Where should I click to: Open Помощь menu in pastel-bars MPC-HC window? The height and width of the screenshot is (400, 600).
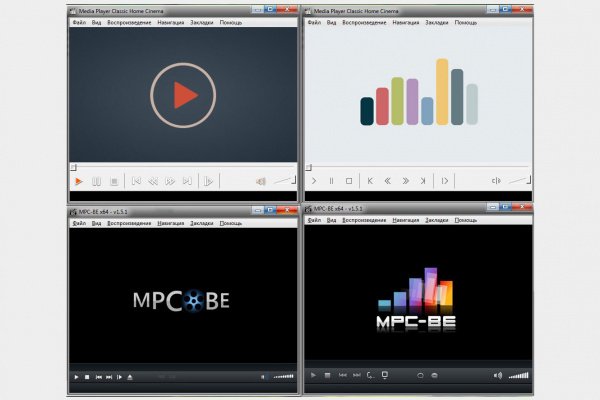pos(466,23)
